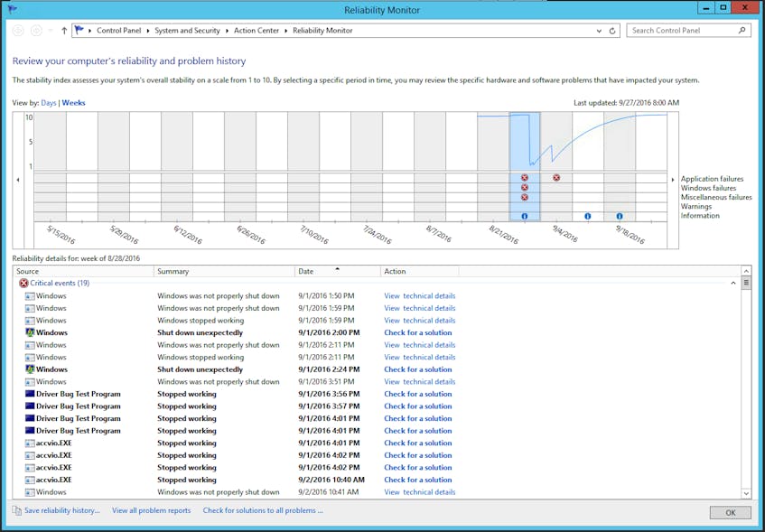
Task: Click the magnifier icon in Search Control Panel
Action: (x=740, y=30)
